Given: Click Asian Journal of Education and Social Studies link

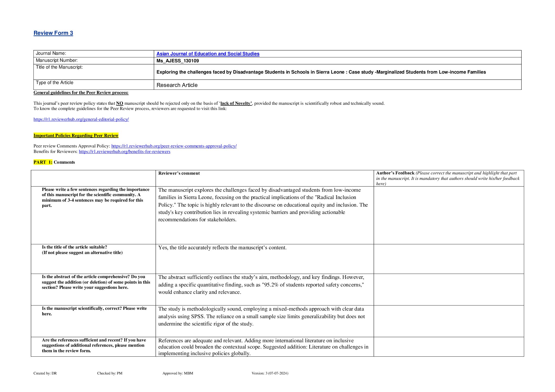Looking at the screenshot, I should (x=208, y=54).
